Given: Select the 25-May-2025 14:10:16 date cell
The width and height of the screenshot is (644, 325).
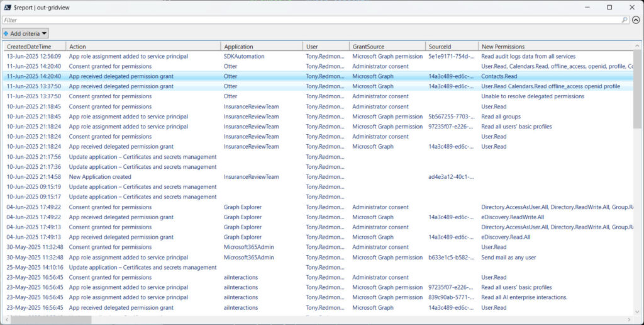Looking at the screenshot, I should (35, 268).
